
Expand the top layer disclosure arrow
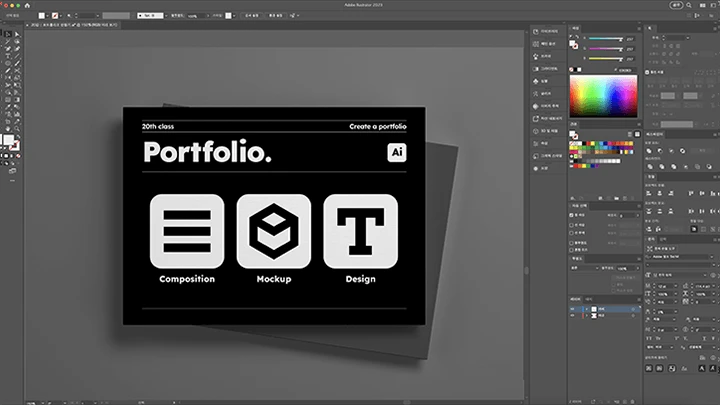(x=587, y=309)
